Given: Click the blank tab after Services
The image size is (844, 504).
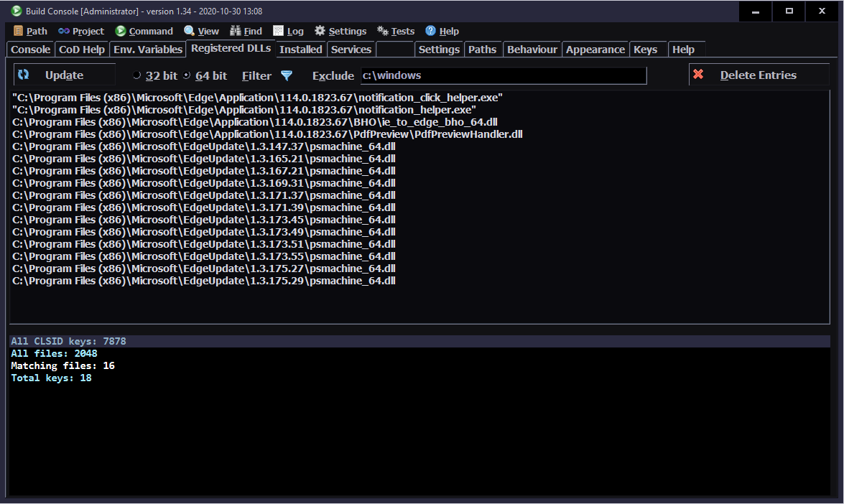Looking at the screenshot, I should 395,50.
